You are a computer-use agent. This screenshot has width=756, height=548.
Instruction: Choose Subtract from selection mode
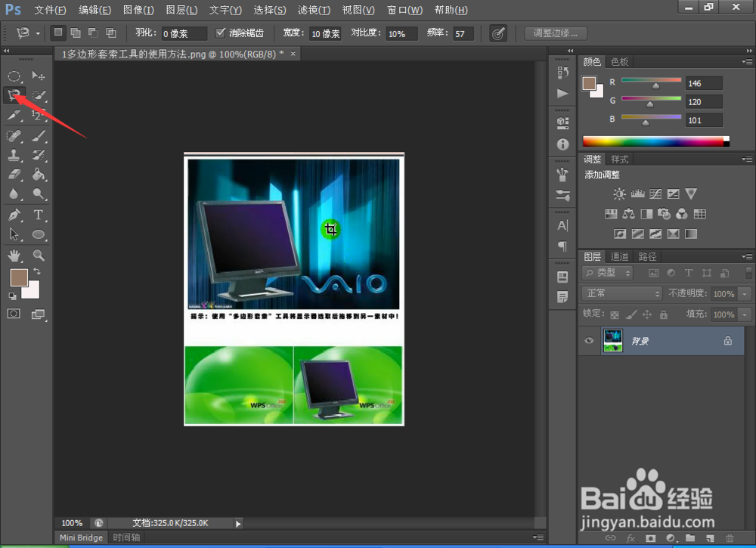[93, 33]
